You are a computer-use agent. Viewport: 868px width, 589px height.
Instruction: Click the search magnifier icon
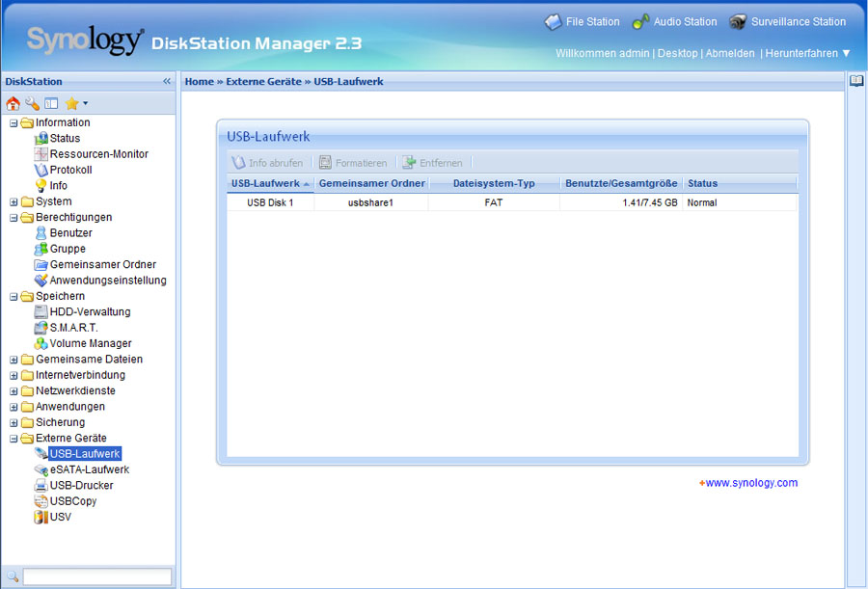[13, 576]
